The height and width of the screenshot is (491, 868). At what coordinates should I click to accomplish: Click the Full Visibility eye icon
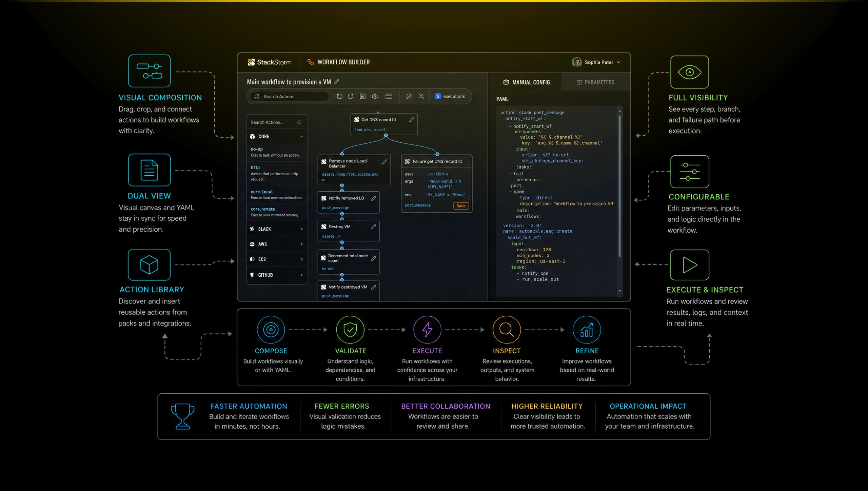coord(689,72)
